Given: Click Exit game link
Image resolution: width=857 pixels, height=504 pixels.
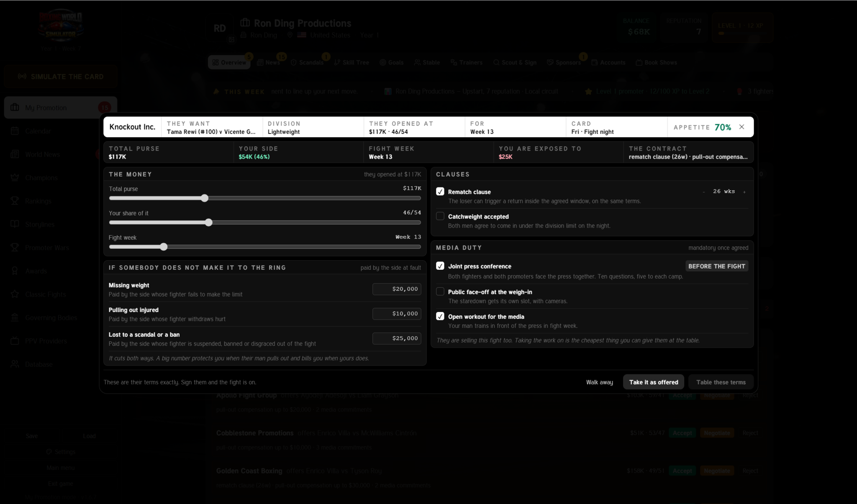Looking at the screenshot, I should coord(61,484).
